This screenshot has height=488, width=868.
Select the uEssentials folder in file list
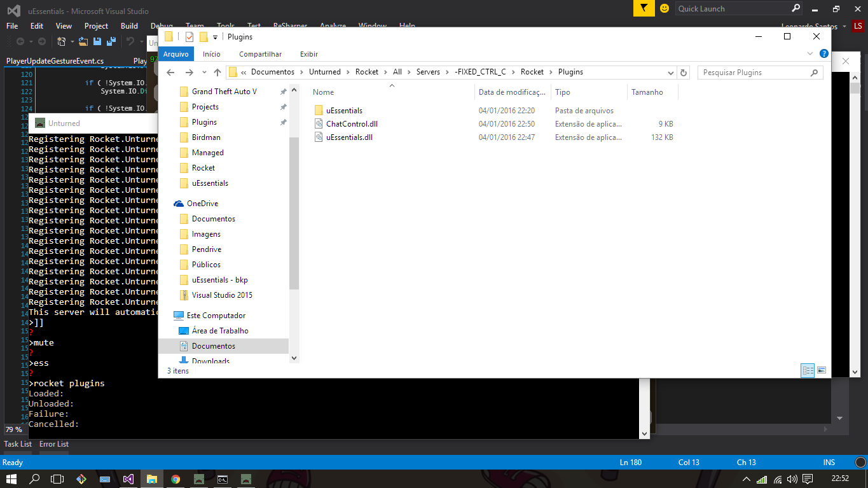(x=344, y=111)
